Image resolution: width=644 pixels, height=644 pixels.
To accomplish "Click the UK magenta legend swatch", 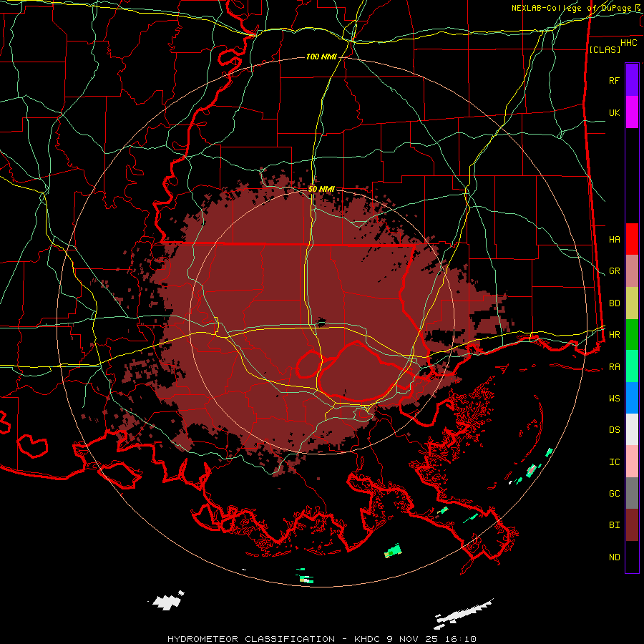I will point(632,112).
